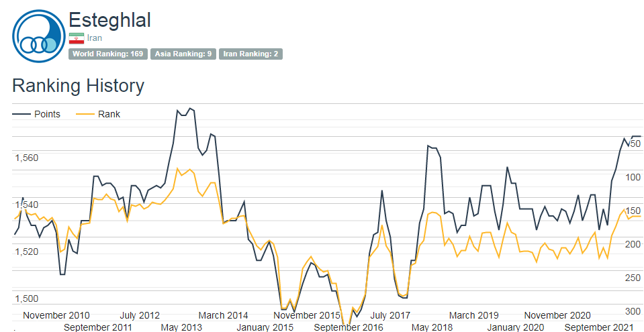Viewport: 644px width, 332px height.
Task: Click the Esteghlal club logo
Action: [39, 36]
